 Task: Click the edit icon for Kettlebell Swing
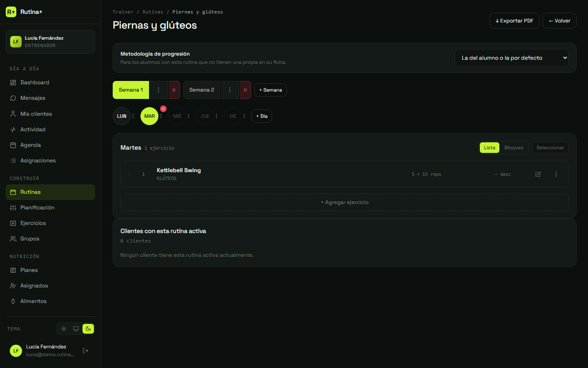(x=538, y=174)
